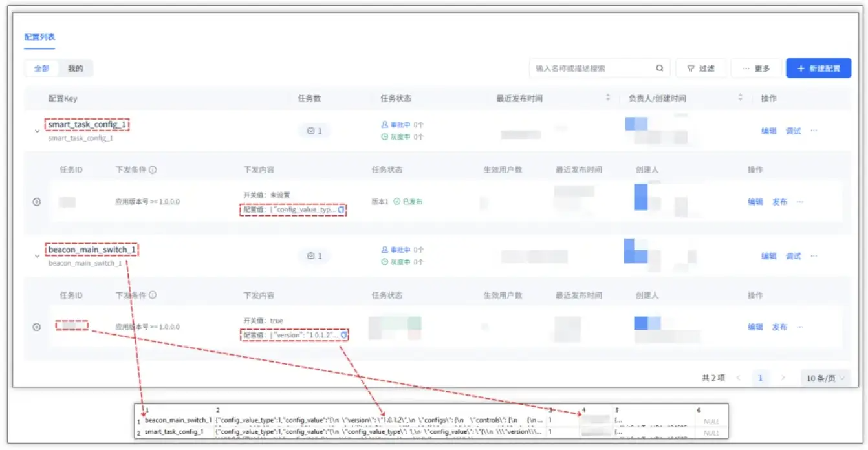Image resolution: width=868 pixels, height=450 pixels.
Task: Switch to the 我的 tab
Action: (x=77, y=68)
